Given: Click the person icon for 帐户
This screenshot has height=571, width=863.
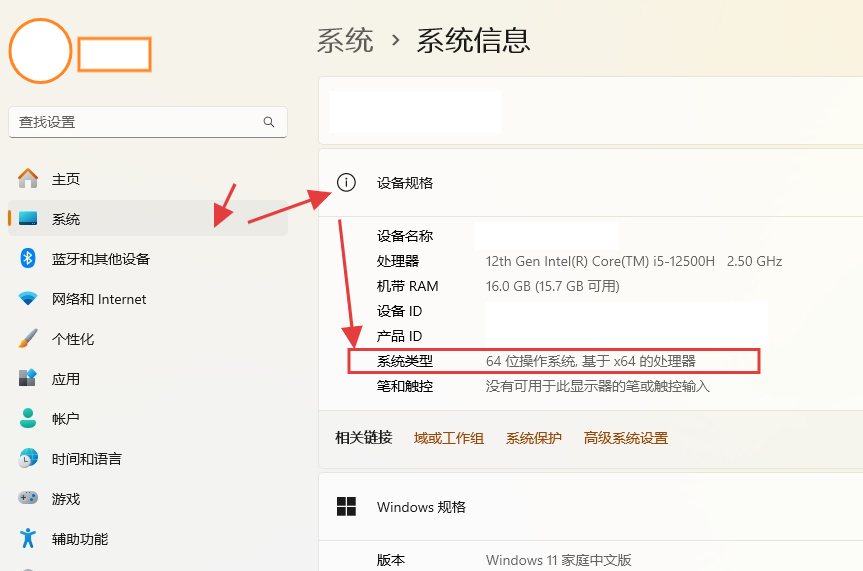Looking at the screenshot, I should click(28, 418).
